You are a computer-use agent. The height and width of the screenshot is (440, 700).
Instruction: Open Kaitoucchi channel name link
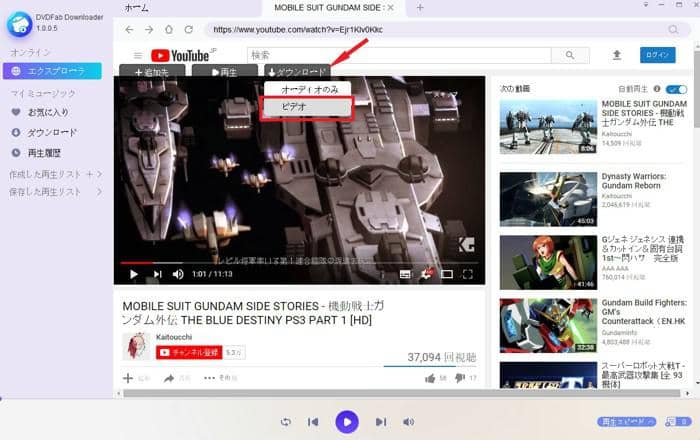click(x=174, y=337)
